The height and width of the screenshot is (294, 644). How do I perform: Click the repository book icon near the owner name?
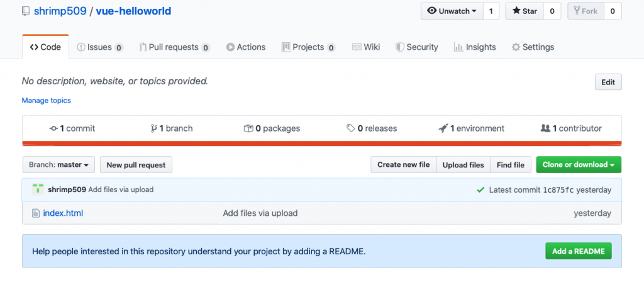pos(26,11)
